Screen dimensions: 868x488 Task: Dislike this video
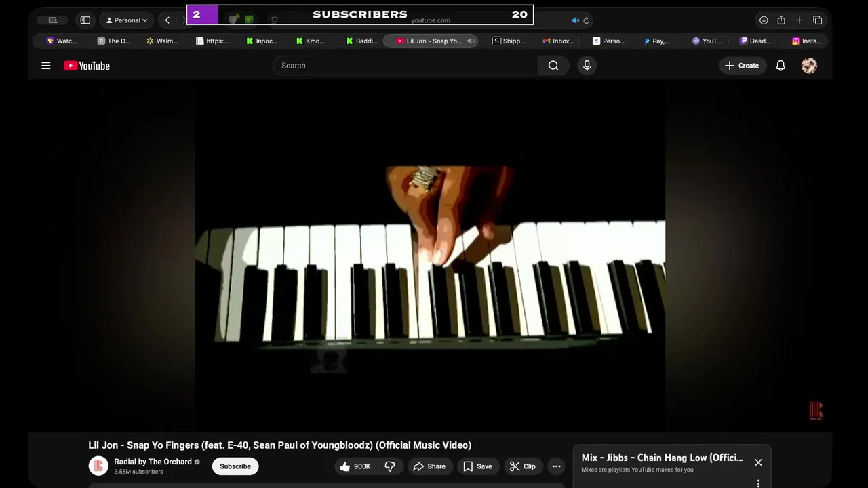(x=390, y=466)
